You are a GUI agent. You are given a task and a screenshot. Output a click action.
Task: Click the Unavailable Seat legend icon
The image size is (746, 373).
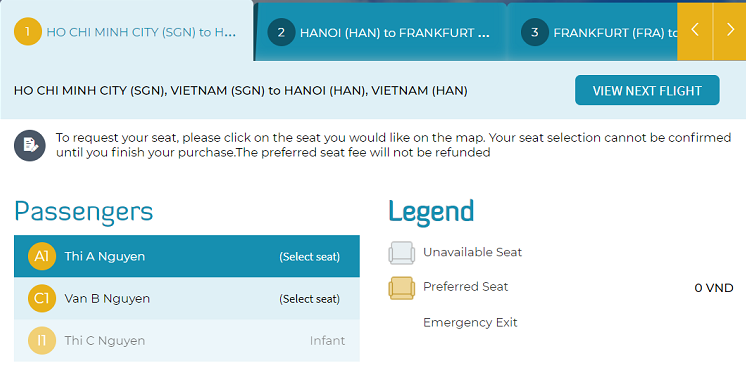point(402,253)
